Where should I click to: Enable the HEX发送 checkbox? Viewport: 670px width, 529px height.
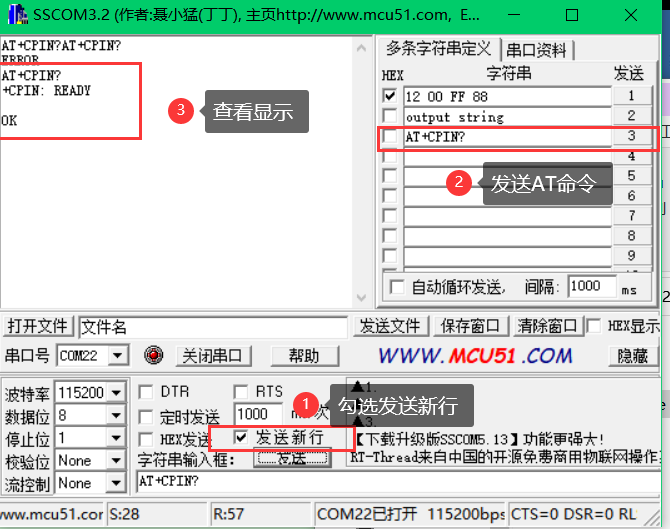(146, 439)
